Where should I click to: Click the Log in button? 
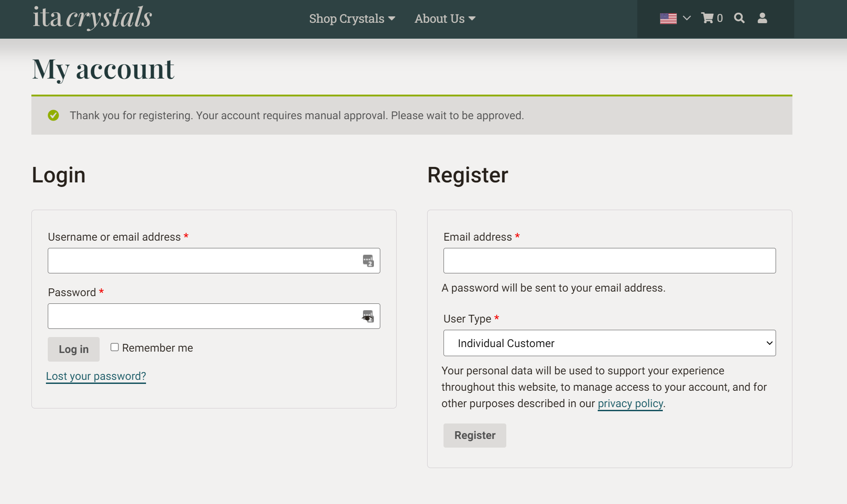click(x=74, y=349)
